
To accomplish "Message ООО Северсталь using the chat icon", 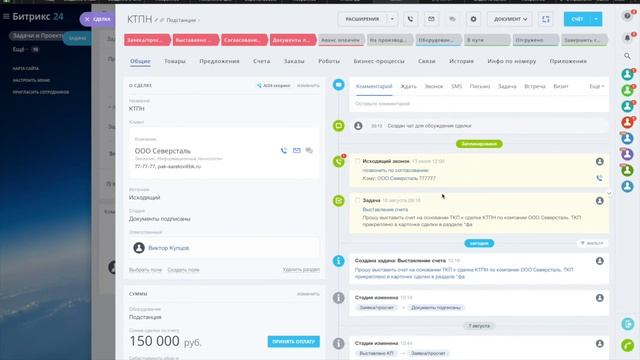I will point(309,151).
